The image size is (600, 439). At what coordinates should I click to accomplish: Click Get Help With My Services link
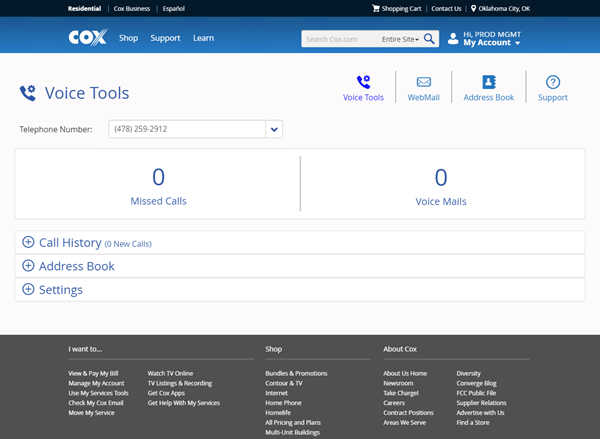point(184,403)
